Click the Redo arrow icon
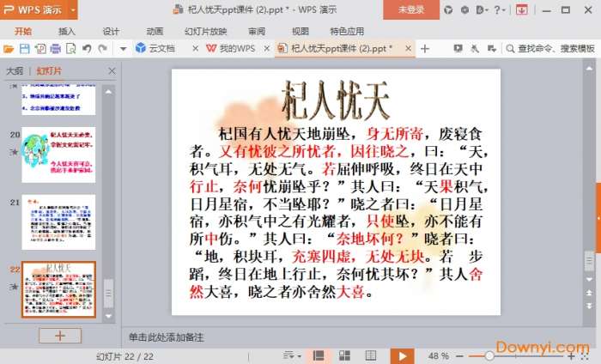This screenshot has height=364, width=601. 102,49
